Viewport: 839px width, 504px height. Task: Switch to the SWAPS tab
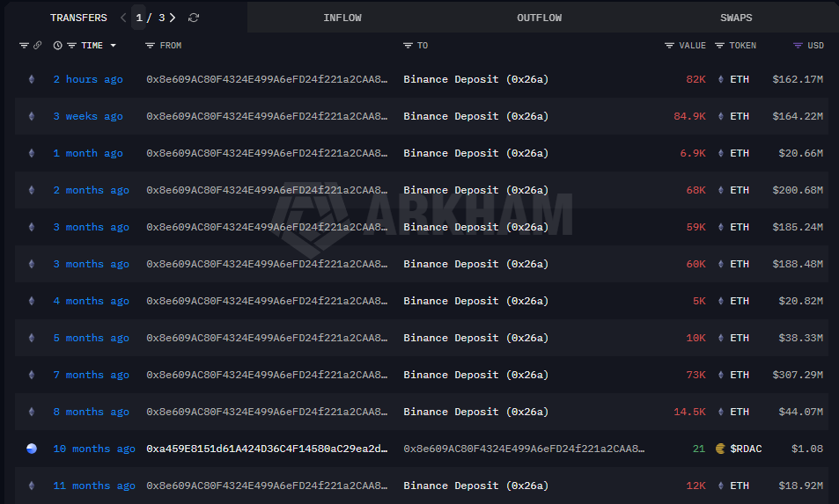click(736, 18)
